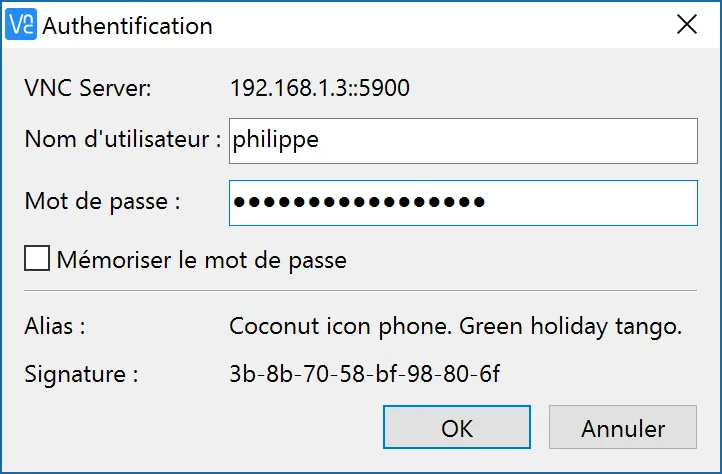The width and height of the screenshot is (722, 474).
Task: Cancel authentication with the Annuler button
Action: point(623,427)
